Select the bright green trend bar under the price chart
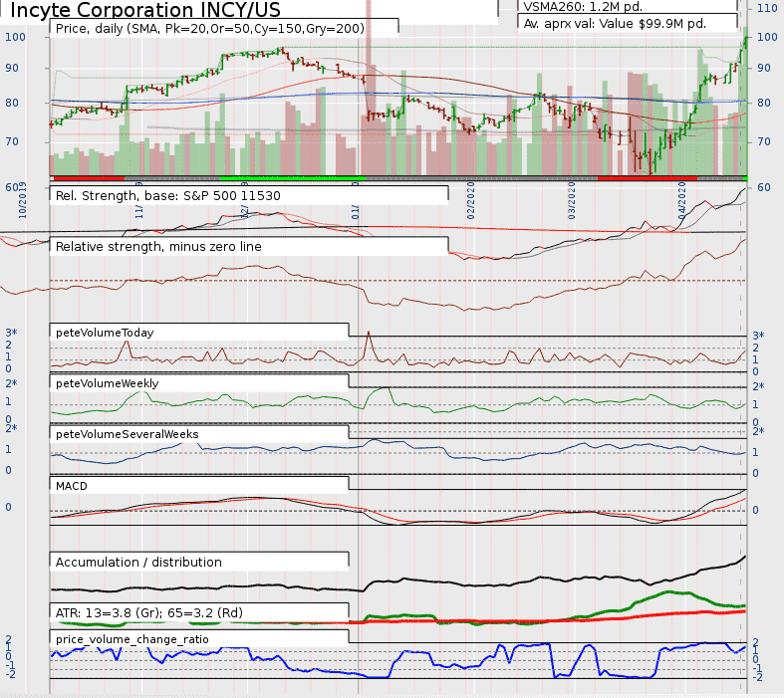The height and width of the screenshot is (698, 784). 293,178
